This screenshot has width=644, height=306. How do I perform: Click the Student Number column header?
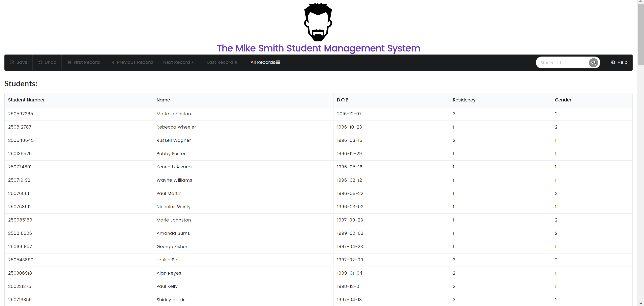pos(26,100)
